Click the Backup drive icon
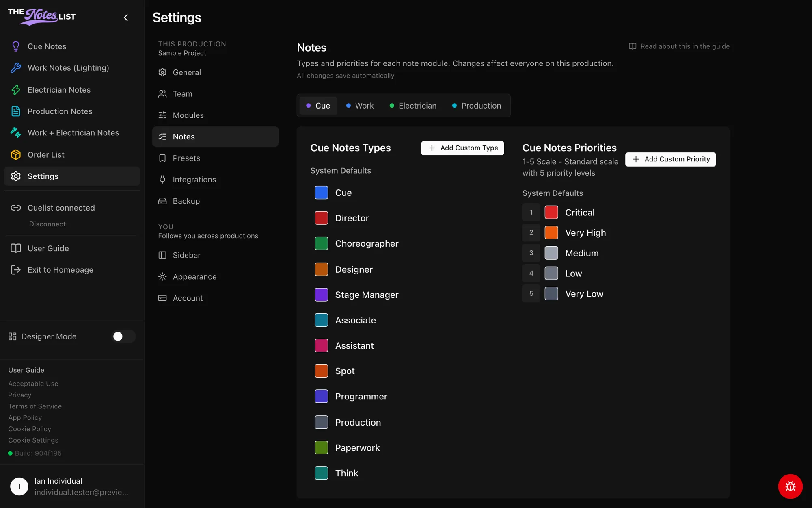The width and height of the screenshot is (812, 508). (x=162, y=201)
